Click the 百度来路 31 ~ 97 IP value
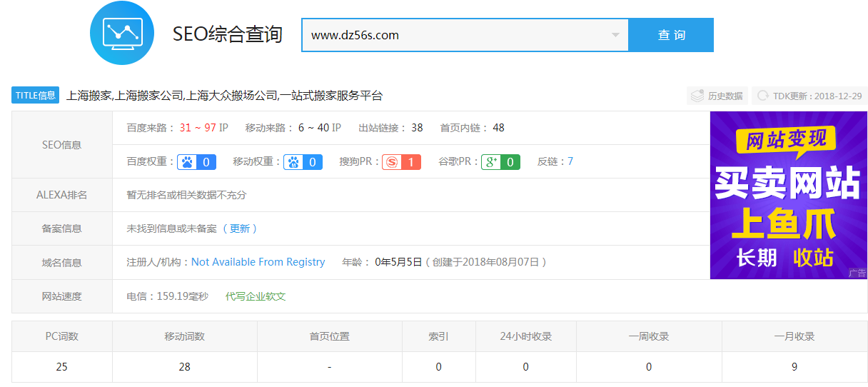Viewport: 868px width, 387px height. 203,128
